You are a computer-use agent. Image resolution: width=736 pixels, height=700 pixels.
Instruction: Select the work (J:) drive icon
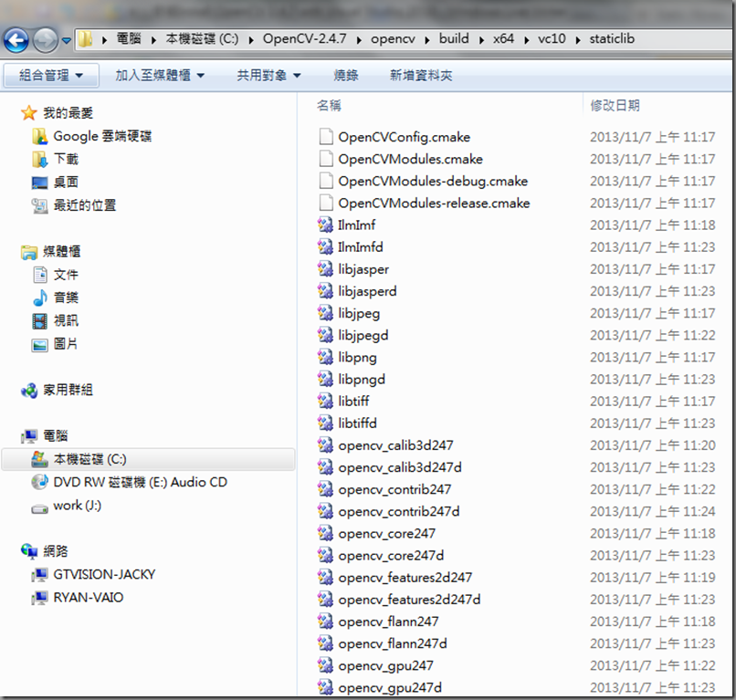click(x=40, y=508)
